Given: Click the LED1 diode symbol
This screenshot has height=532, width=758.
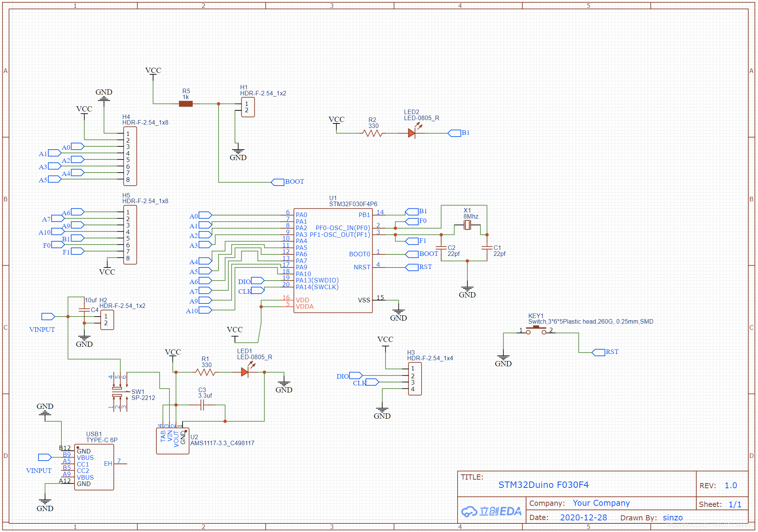Looking at the screenshot, I should 245,372.
